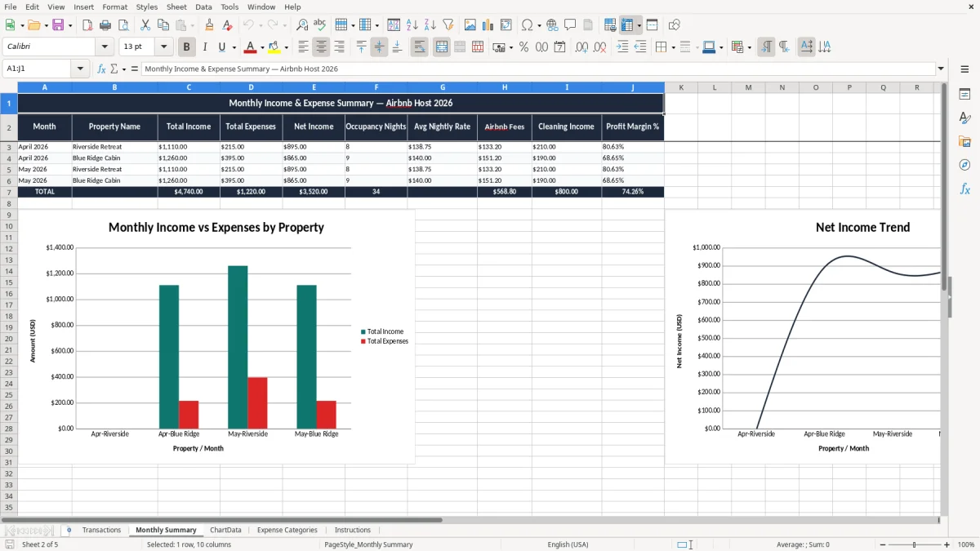Click the Clone Formatting paintbrush icon
The image size is (980, 551).
(210, 25)
